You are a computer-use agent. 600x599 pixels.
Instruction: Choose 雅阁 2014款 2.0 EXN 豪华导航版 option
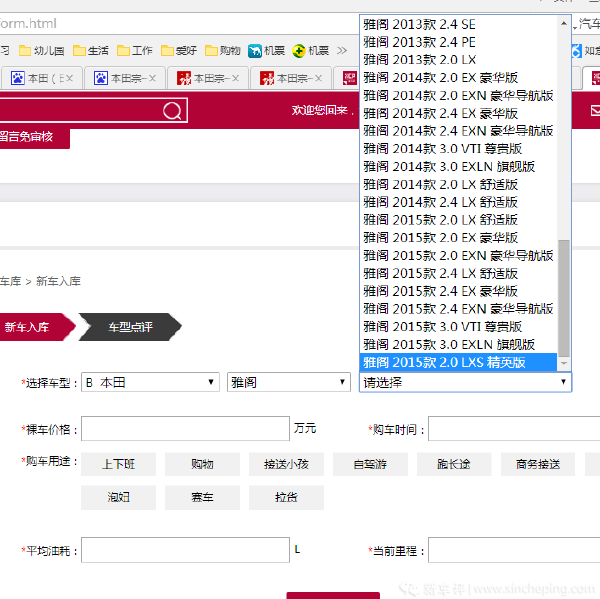[458, 95]
